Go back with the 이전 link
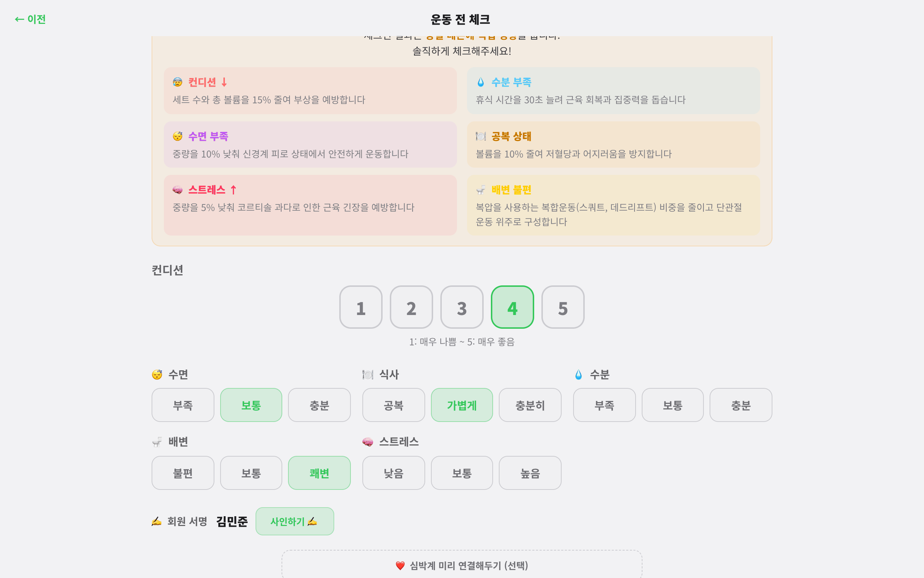Viewport: 924px width, 578px height. point(30,19)
